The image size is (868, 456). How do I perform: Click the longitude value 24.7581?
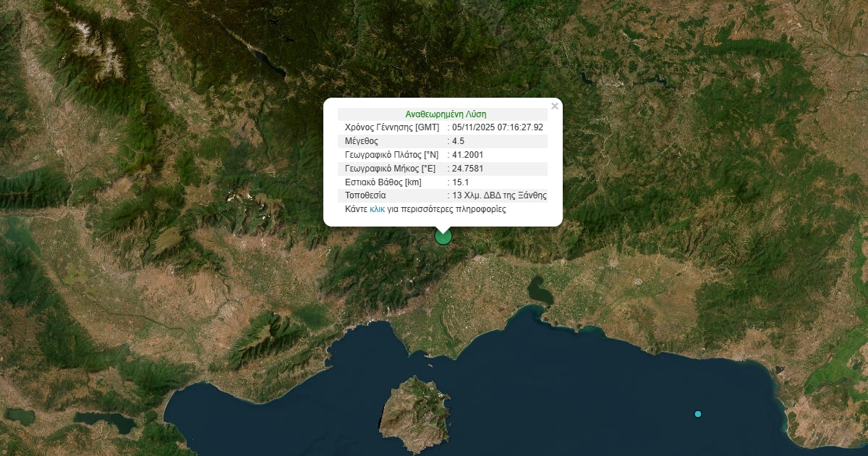point(467,169)
